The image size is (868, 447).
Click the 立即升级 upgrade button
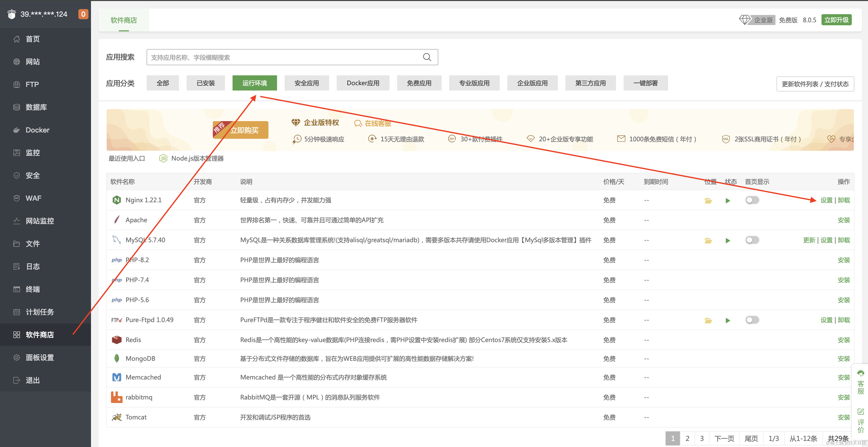click(836, 19)
